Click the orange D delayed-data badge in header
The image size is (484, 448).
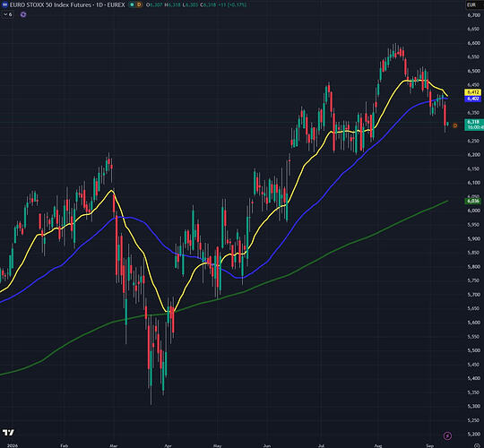(139, 4)
